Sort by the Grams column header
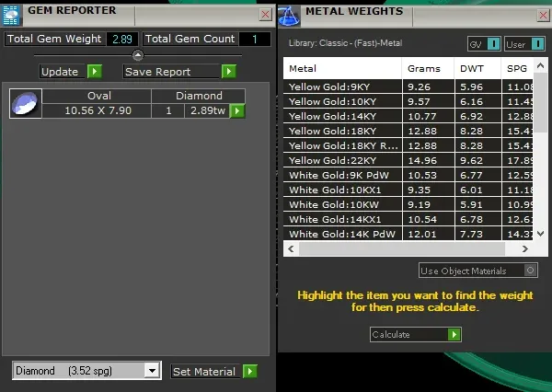Image resolution: width=552 pixels, height=392 pixels. (x=428, y=68)
